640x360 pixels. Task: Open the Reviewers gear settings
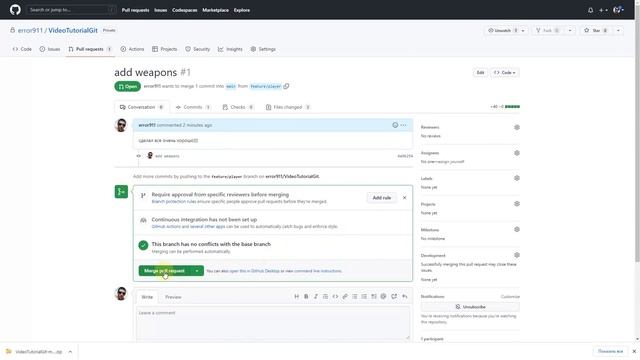pos(517,127)
